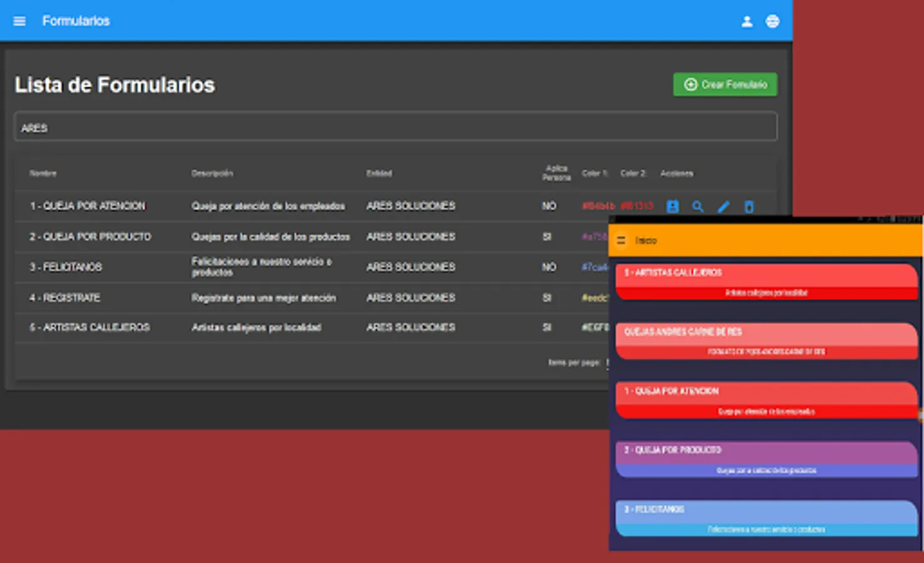Click the first red color code in QUEJA POR ATENCION row
Screen dimensions: 924x563
click(599, 206)
